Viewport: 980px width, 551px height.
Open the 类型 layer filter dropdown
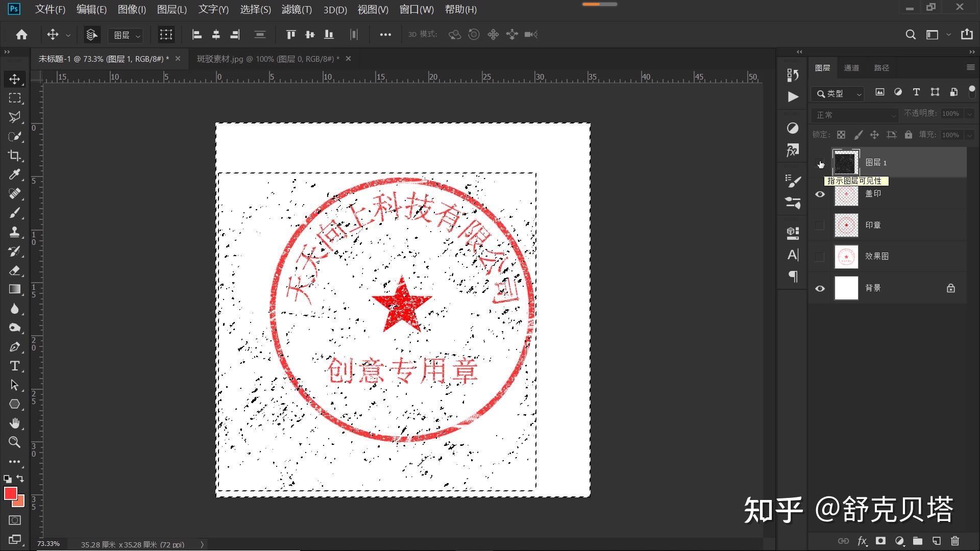point(838,93)
